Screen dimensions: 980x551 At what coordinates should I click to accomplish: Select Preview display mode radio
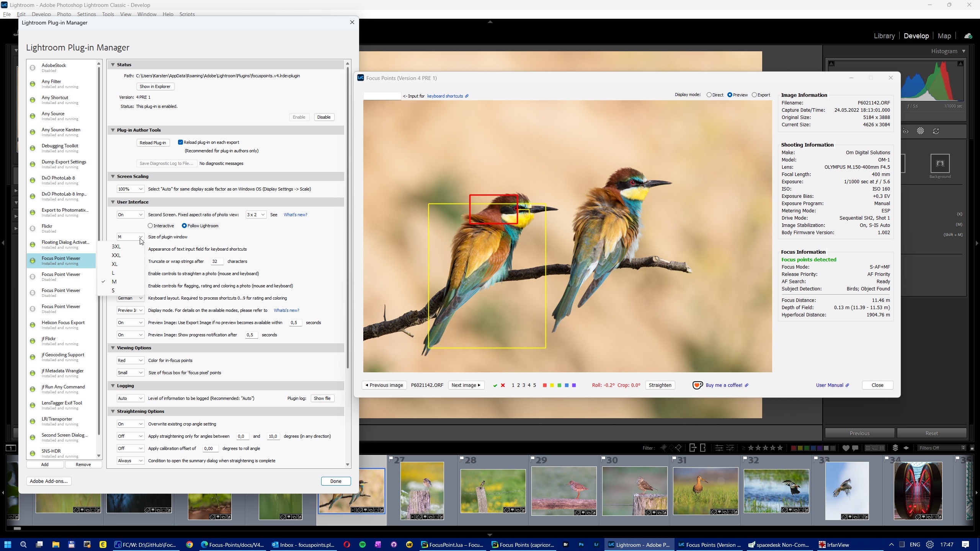coord(730,95)
